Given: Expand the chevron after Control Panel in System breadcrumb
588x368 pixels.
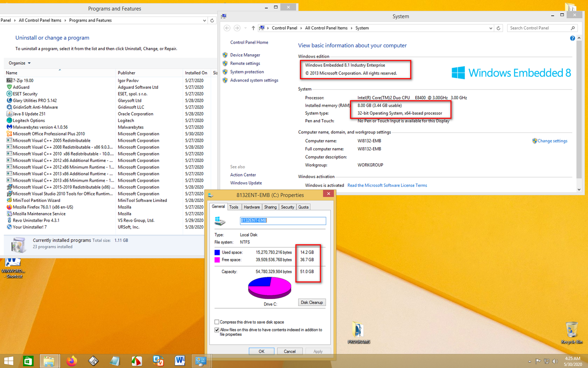Looking at the screenshot, I should coord(301,28).
